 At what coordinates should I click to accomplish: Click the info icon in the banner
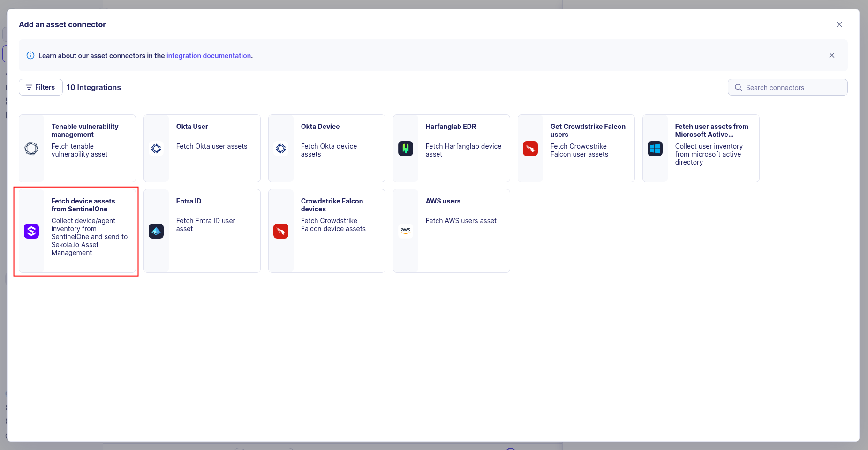[30, 55]
